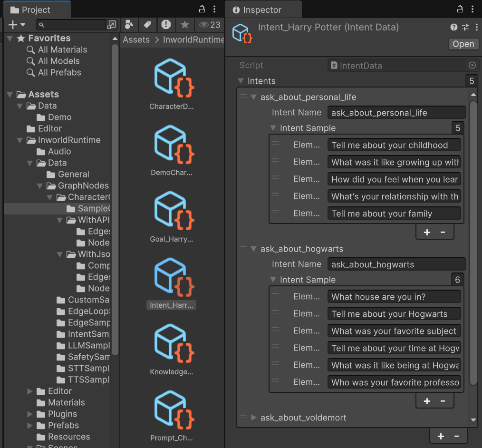
Task: Open the create asset menu with the plus icon
Action: click(x=12, y=24)
